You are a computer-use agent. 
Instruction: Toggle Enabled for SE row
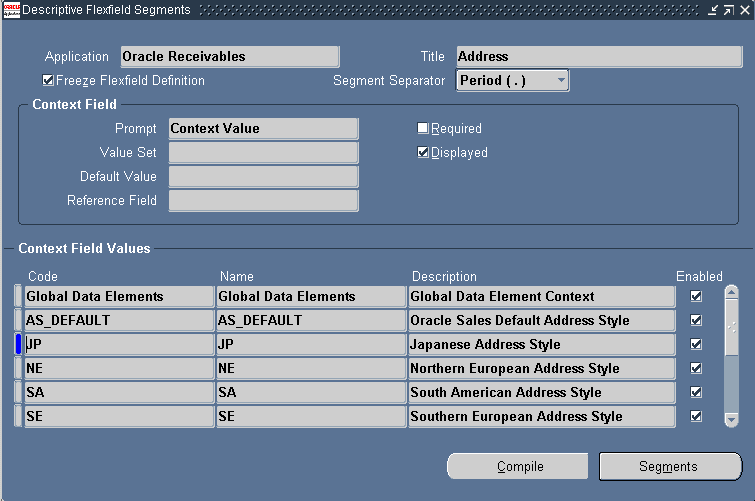pos(696,416)
